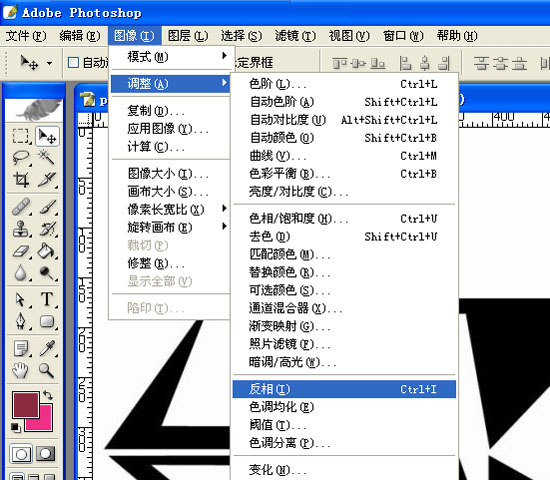
Task: Select the Rectangular Marquee tool
Action: point(20,136)
